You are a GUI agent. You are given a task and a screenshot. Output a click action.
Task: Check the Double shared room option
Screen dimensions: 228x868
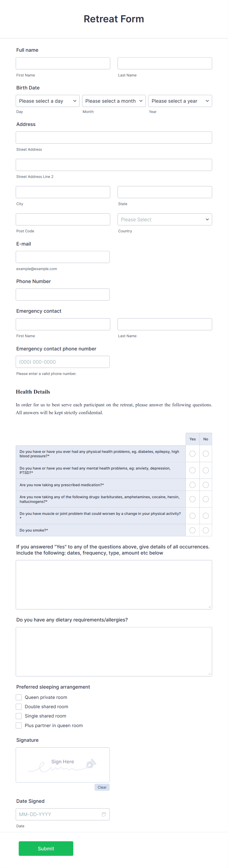[19, 707]
